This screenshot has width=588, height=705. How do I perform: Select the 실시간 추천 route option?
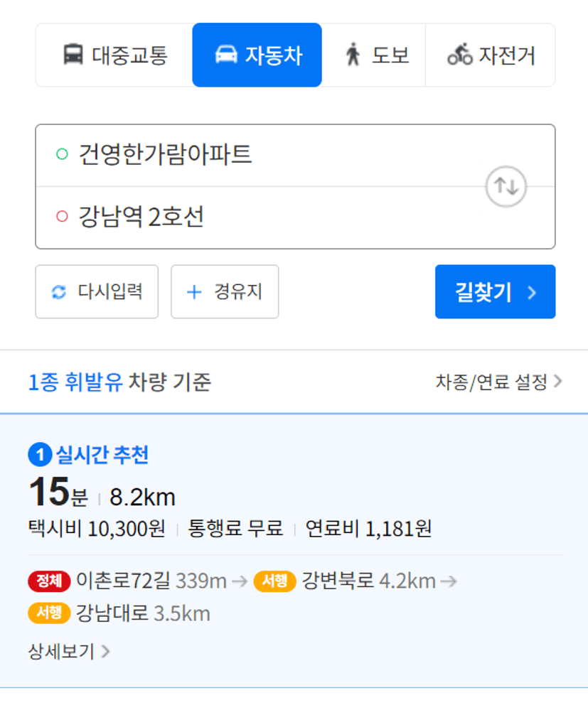tap(102, 455)
